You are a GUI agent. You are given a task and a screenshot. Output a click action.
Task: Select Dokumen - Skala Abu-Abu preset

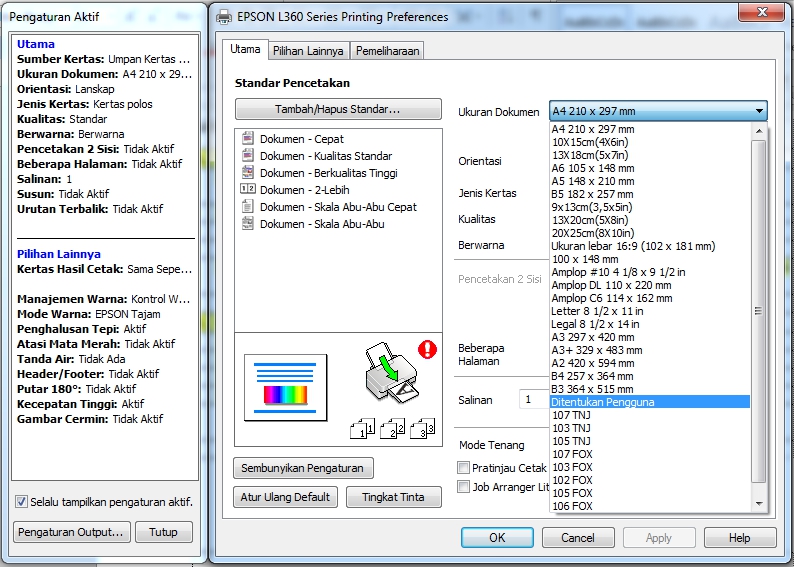(x=321, y=224)
